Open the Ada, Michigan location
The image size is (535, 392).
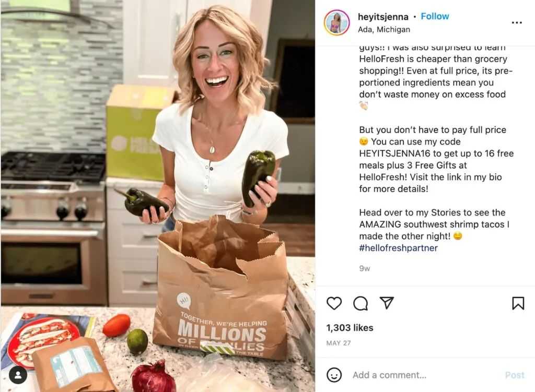pos(384,30)
